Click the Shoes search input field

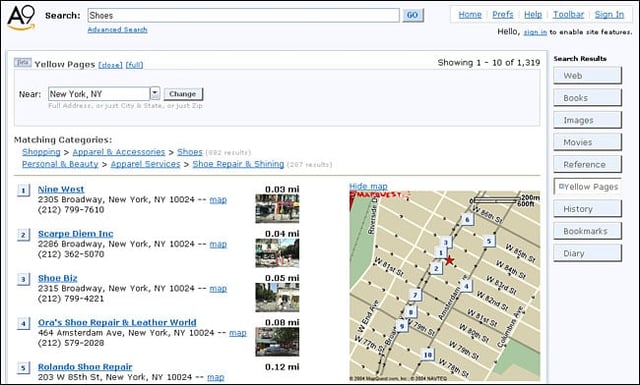click(x=243, y=16)
